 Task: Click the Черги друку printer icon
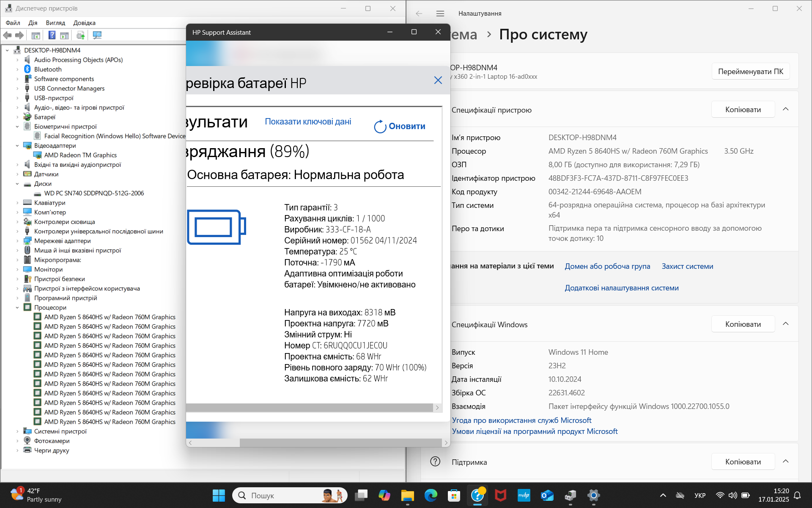click(x=27, y=450)
